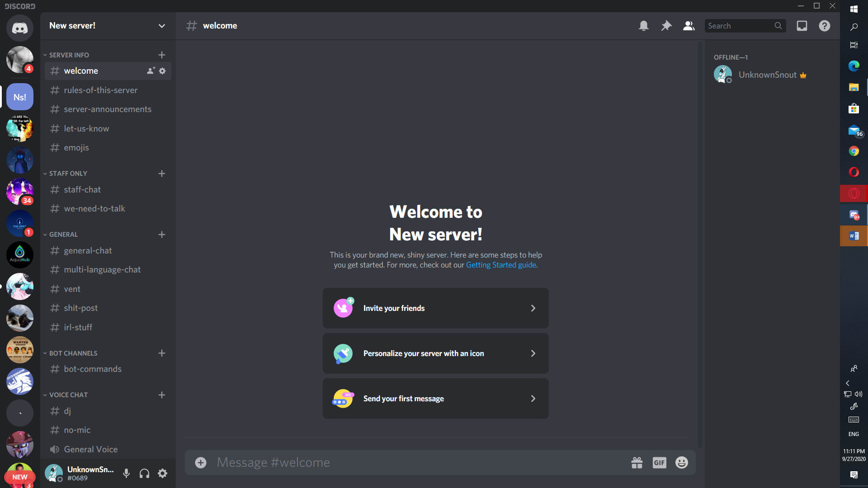Click the Message #welcome input field
The height and width of the screenshot is (488, 868).
tap(407, 462)
